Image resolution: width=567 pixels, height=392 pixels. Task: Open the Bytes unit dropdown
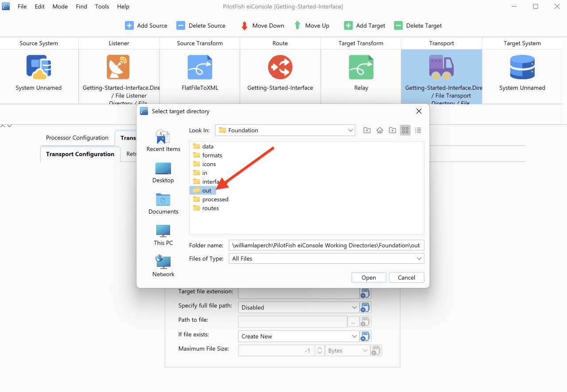click(x=348, y=350)
